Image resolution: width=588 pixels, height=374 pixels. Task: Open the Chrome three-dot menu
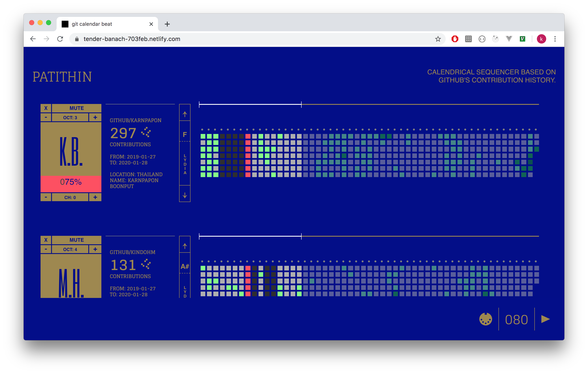[x=555, y=39]
